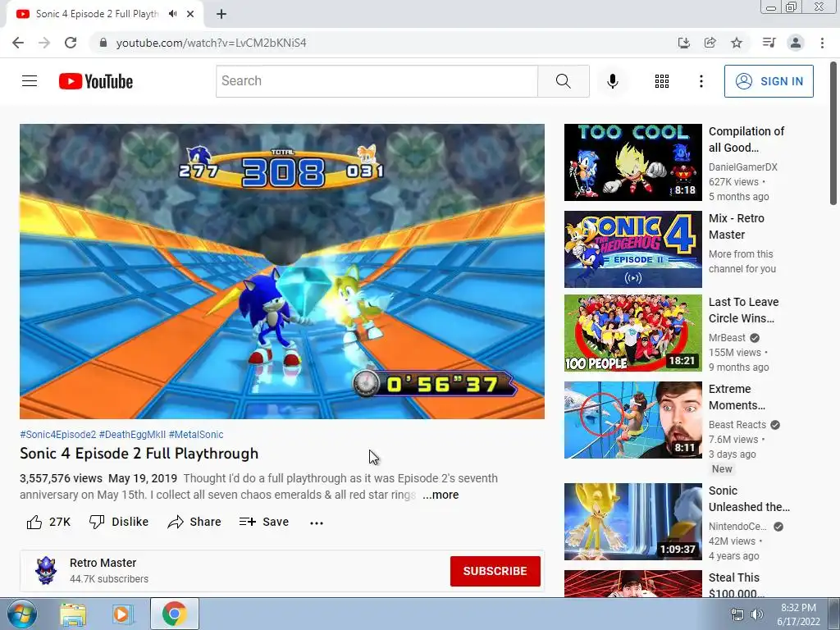Open the Sonic 4 Episode II mix thumbnail

pos(632,249)
